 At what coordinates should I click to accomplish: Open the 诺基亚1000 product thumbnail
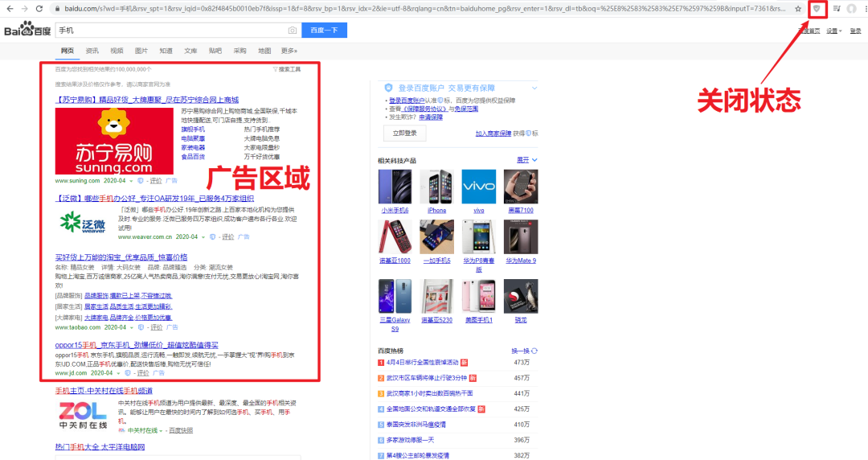pyautogui.click(x=395, y=236)
